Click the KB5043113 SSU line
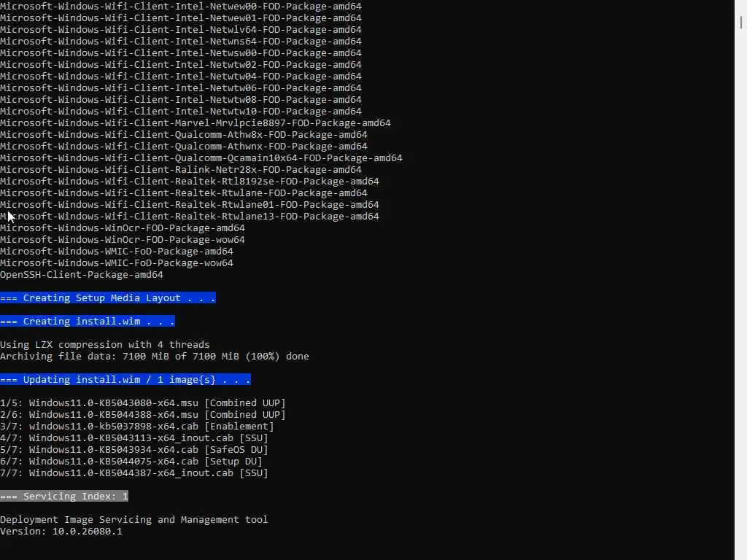This screenshot has height=560, width=747. tap(134, 437)
